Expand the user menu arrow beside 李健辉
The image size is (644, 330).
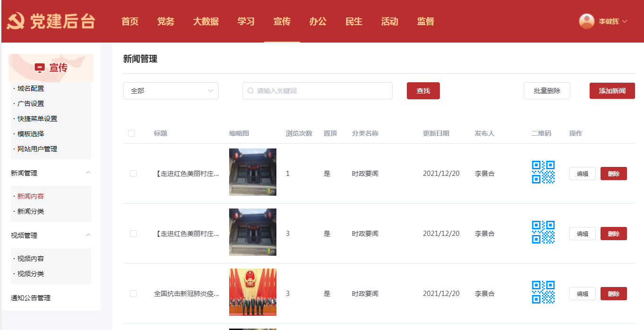[x=625, y=21]
